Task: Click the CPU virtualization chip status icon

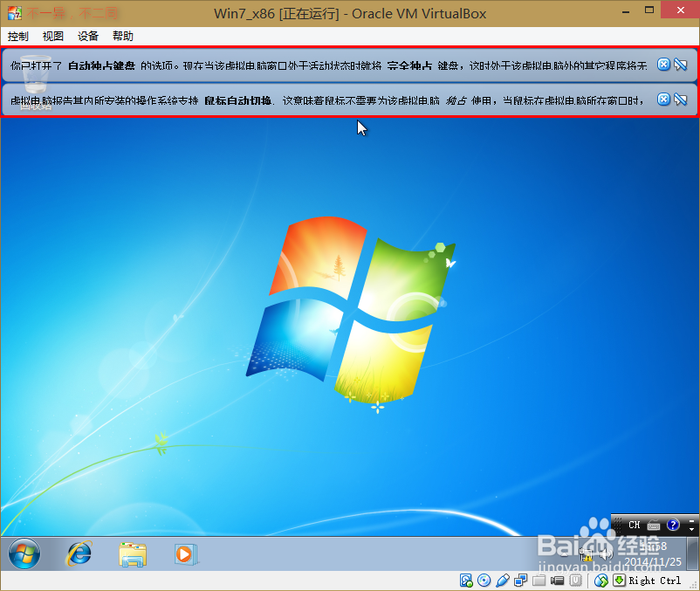Action: point(575,581)
